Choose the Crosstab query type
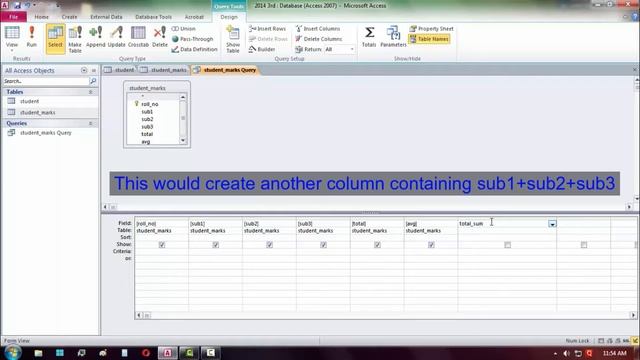 [x=138, y=37]
